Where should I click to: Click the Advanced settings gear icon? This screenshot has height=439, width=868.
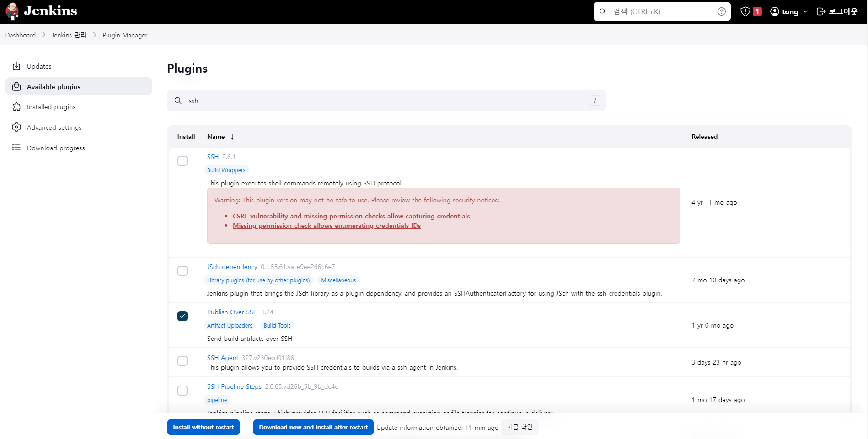pos(16,127)
